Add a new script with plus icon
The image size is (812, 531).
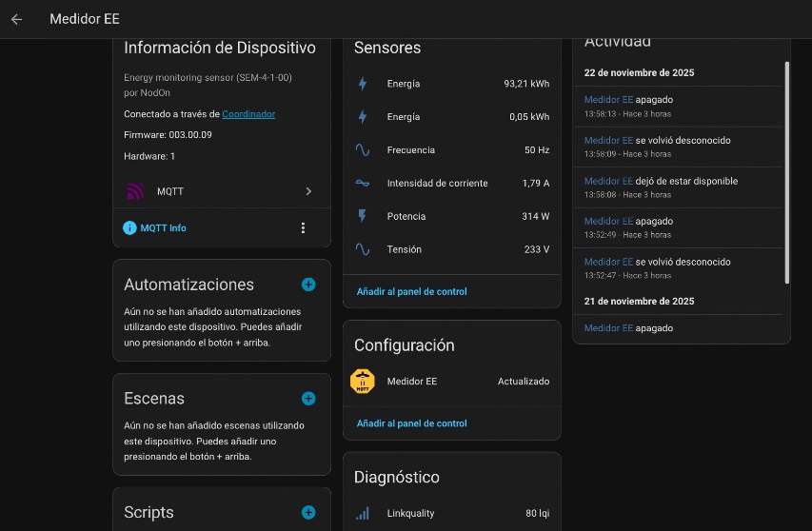(x=308, y=512)
